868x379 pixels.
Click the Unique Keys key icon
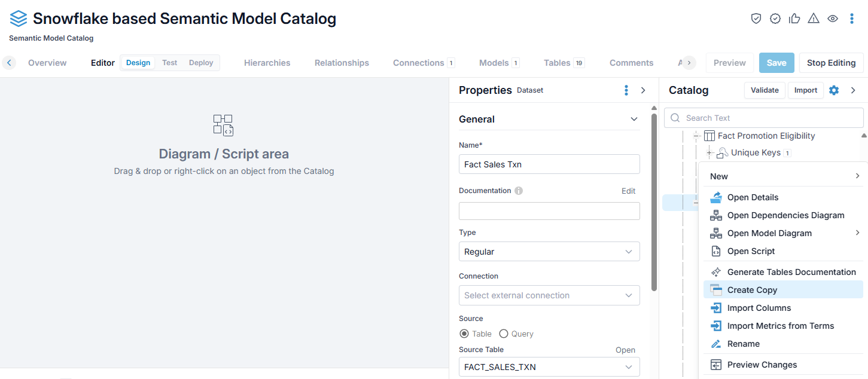tap(722, 153)
